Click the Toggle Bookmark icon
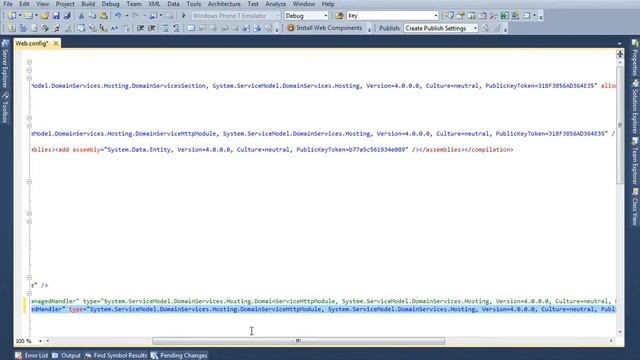The height and width of the screenshot is (360, 640). point(191,28)
